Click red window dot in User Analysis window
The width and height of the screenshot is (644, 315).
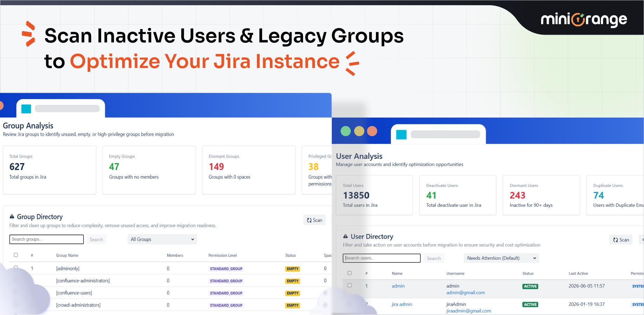(372, 131)
